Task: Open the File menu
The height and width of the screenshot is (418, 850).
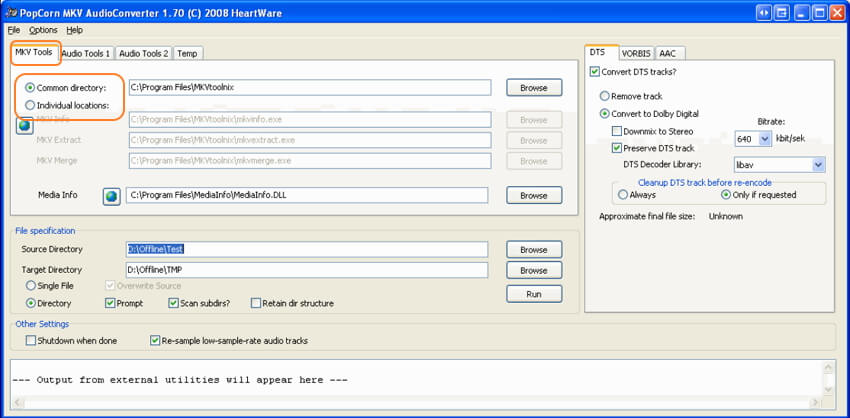Action: (x=14, y=30)
